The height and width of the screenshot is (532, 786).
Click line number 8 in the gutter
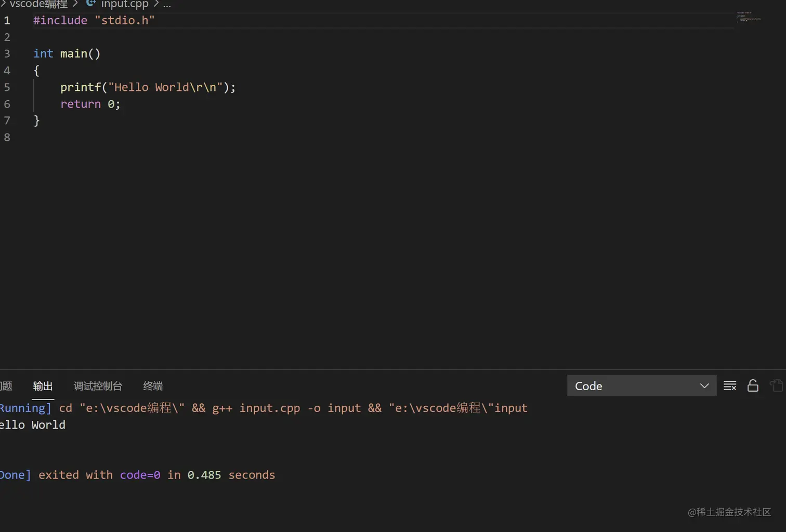tap(7, 137)
